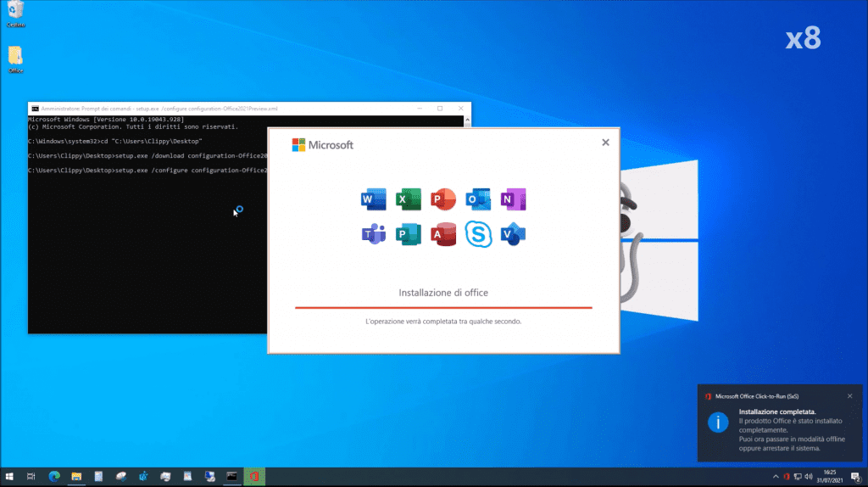Click the Office installation progress bar
868x487 pixels.
click(x=443, y=308)
